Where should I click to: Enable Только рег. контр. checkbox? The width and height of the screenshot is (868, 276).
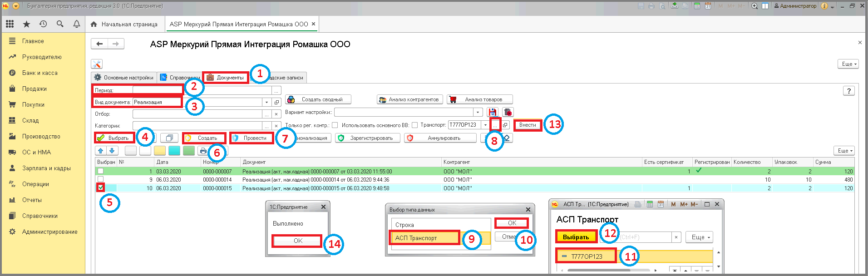(335, 125)
